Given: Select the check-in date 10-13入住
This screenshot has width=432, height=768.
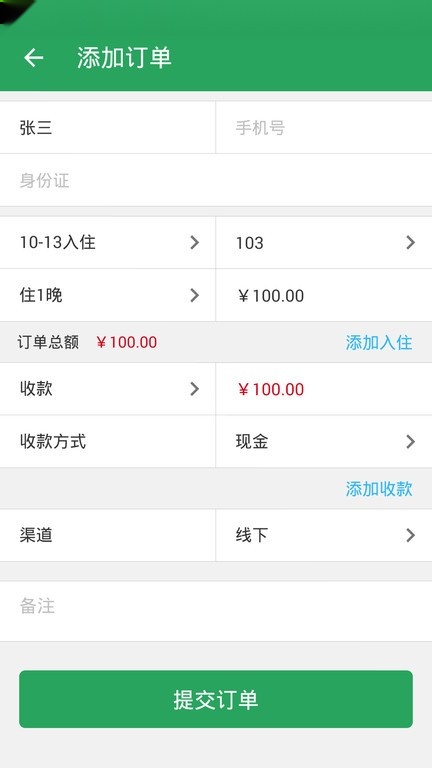Looking at the screenshot, I should point(108,242).
